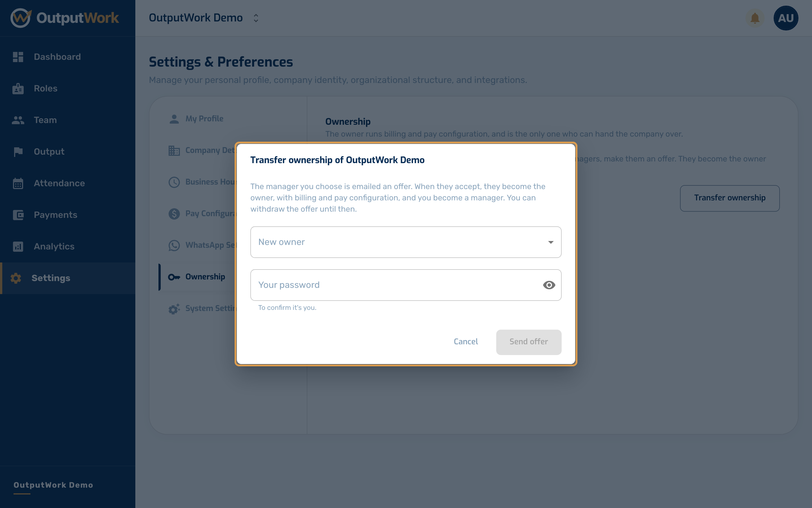The image size is (812, 508).
Task: Click the Attendance calendar icon
Action: [18, 183]
